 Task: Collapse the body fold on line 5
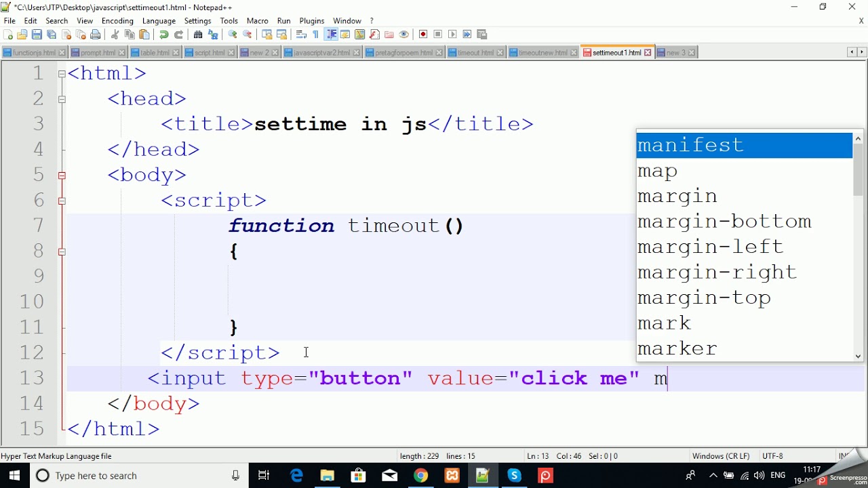62,176
